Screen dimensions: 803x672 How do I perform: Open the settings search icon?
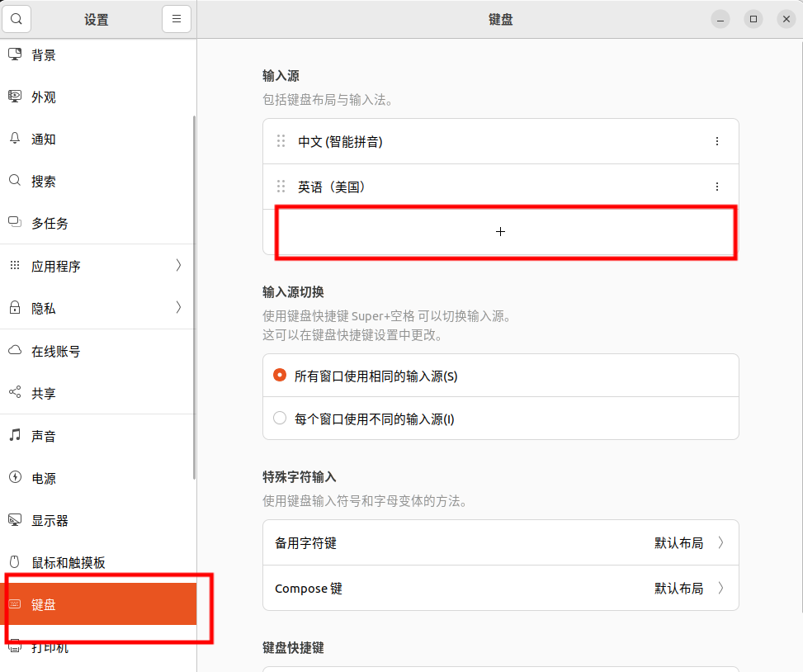tap(17, 19)
